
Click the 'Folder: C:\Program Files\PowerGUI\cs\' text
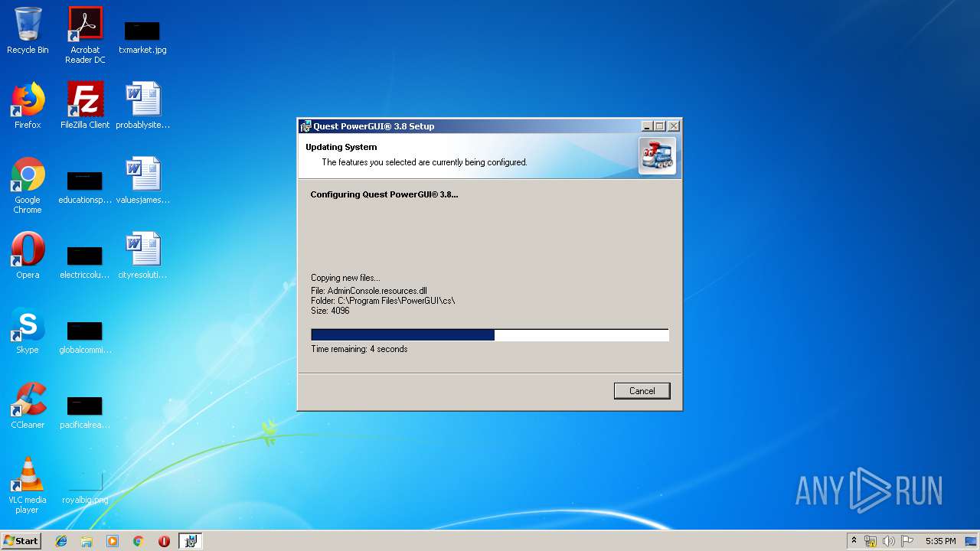(x=383, y=301)
